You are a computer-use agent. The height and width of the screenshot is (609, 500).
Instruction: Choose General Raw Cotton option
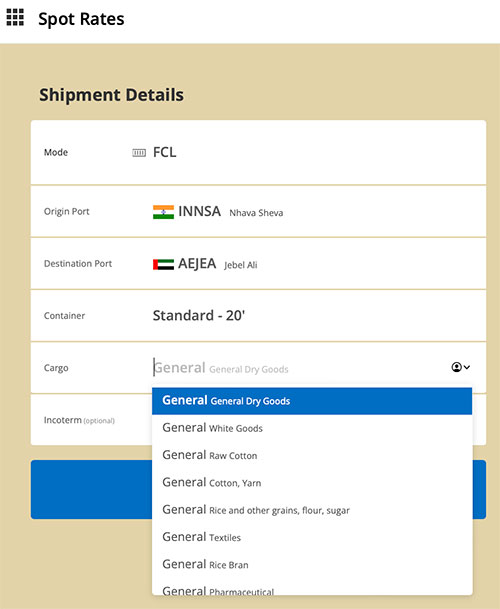point(312,455)
